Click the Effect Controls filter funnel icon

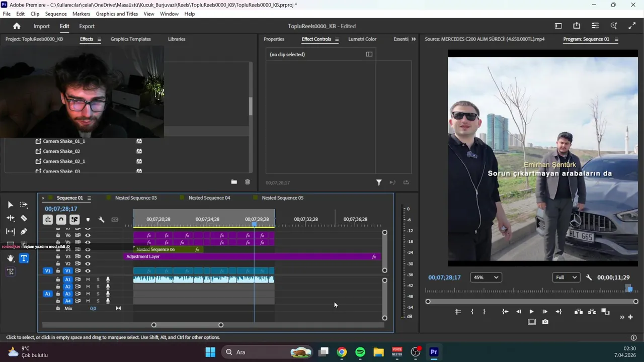point(379,183)
